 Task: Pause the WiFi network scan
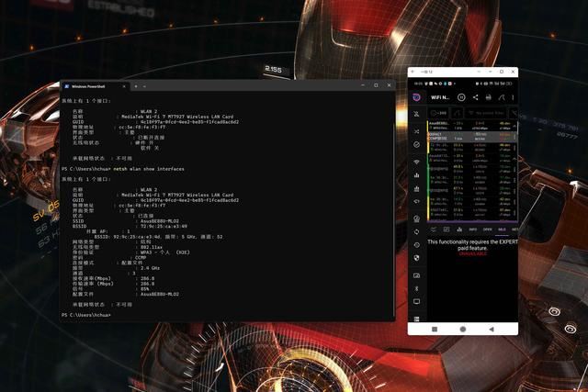(x=461, y=97)
